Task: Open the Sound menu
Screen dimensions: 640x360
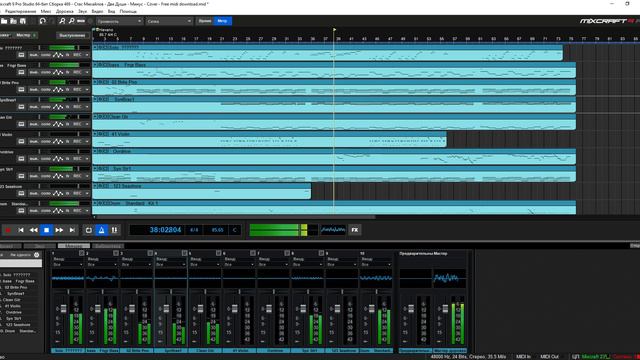Action: 82,11
